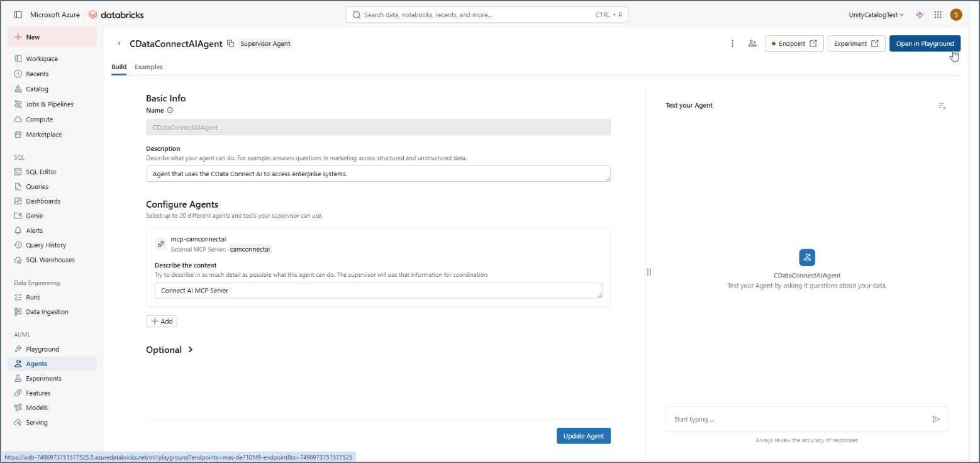Click the Describe the content text field
The width and height of the screenshot is (980, 463).
click(378, 291)
